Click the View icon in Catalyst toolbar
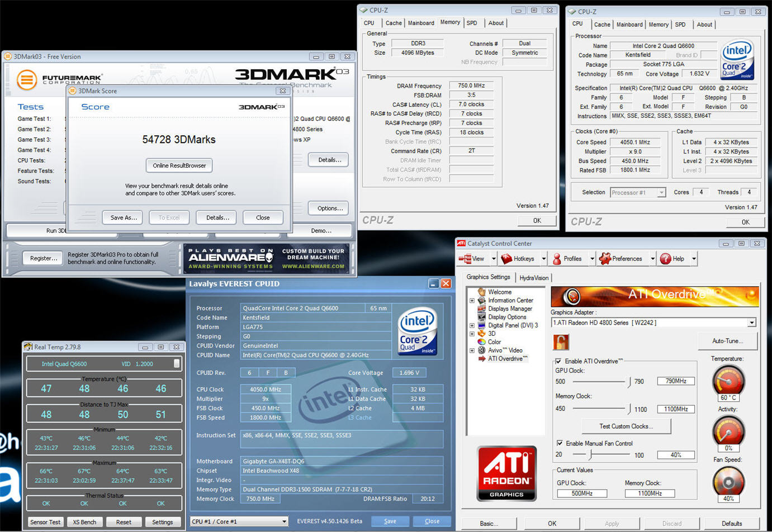772x532 pixels. [x=465, y=259]
